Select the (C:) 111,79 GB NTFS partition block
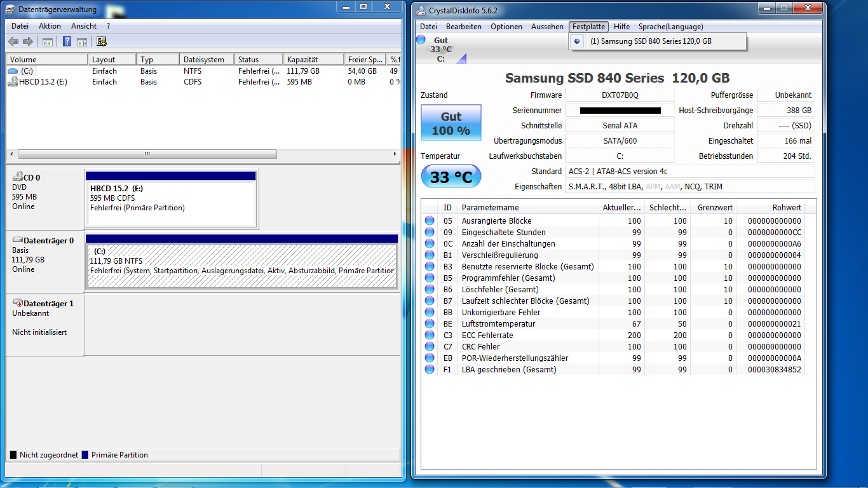 coord(241,261)
